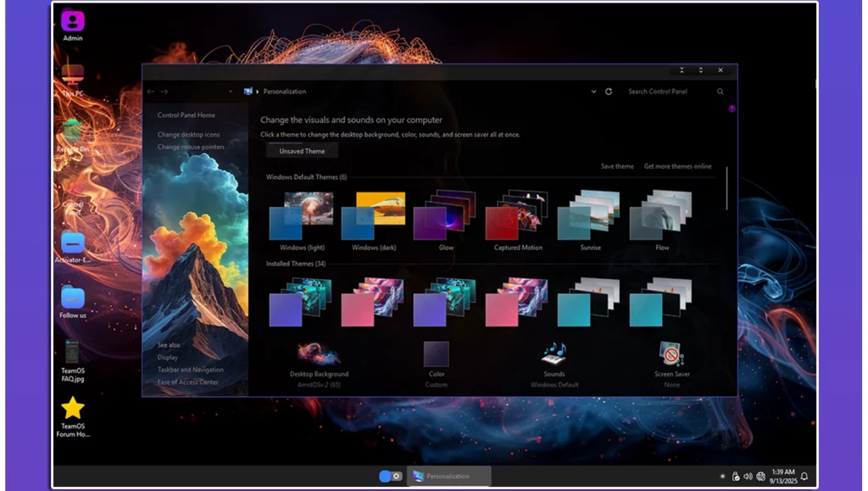
Task: Open the Admin desktop icon
Action: coord(73,21)
